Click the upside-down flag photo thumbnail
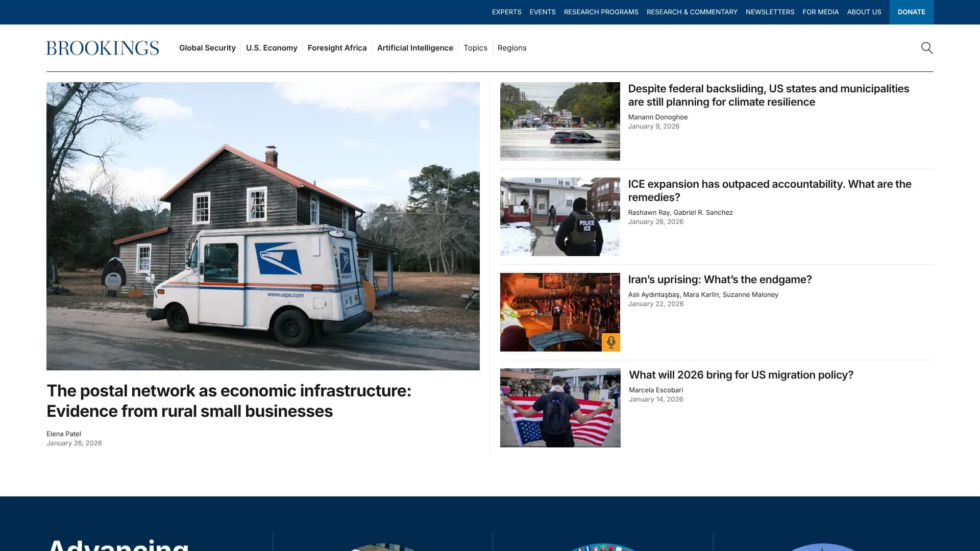The width and height of the screenshot is (980, 551). click(x=559, y=408)
